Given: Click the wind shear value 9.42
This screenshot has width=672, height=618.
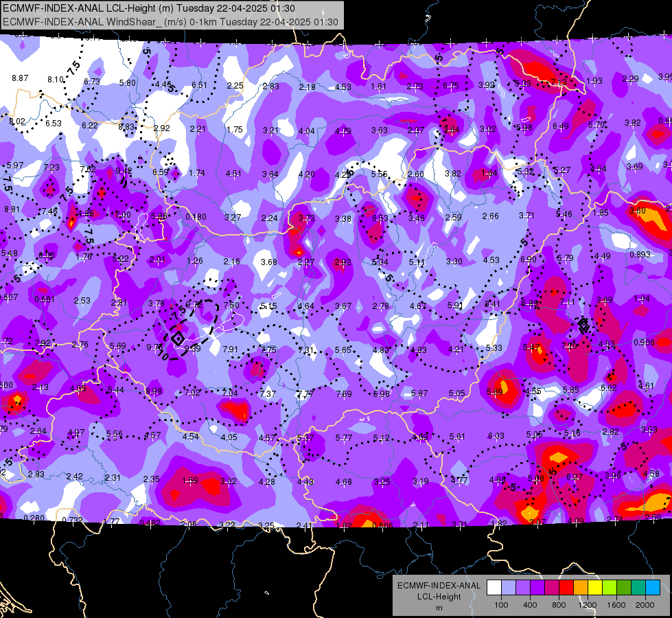Looking at the screenshot, I should (x=124, y=171).
